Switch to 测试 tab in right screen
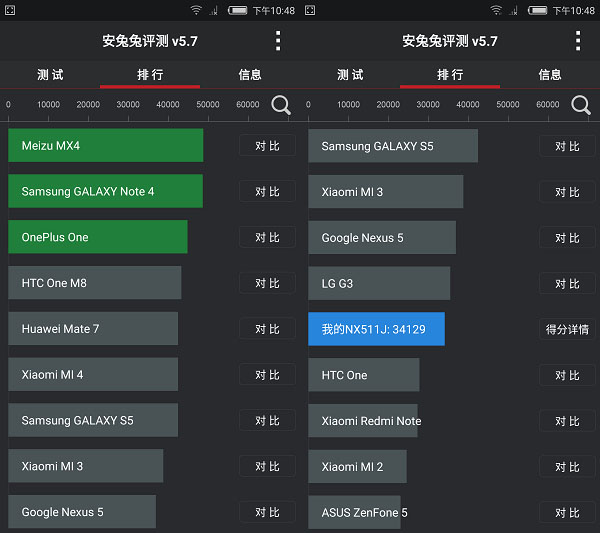This screenshot has width=600, height=533. pyautogui.click(x=350, y=75)
